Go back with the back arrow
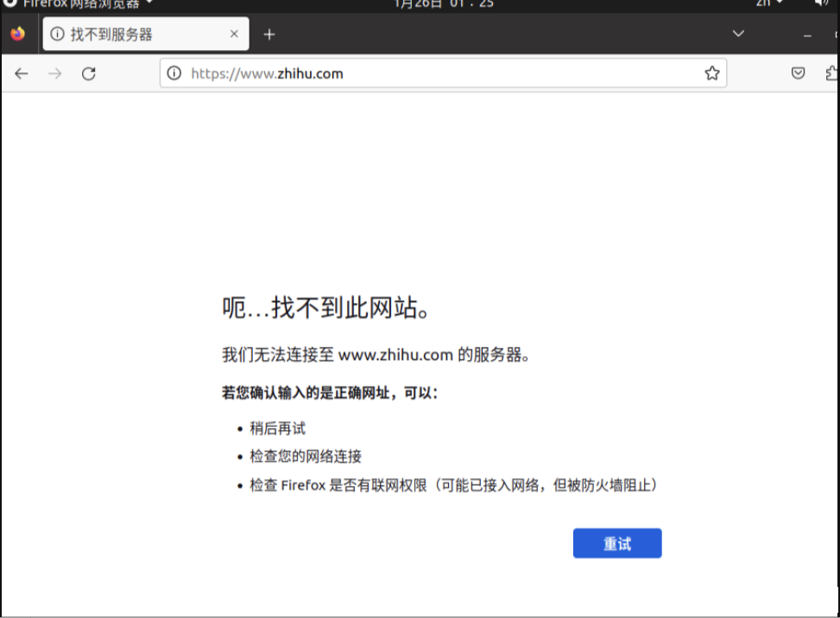This screenshot has height=618, width=840. [22, 73]
